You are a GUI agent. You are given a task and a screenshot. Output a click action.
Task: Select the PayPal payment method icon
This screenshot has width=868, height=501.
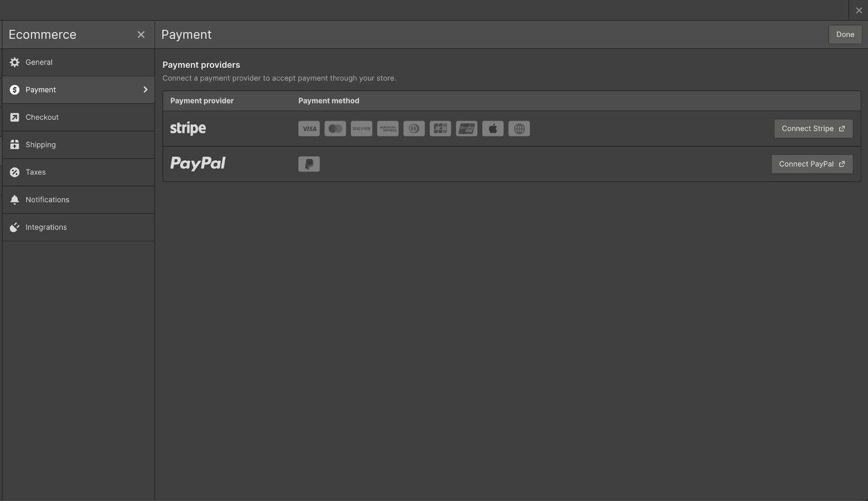click(x=309, y=163)
